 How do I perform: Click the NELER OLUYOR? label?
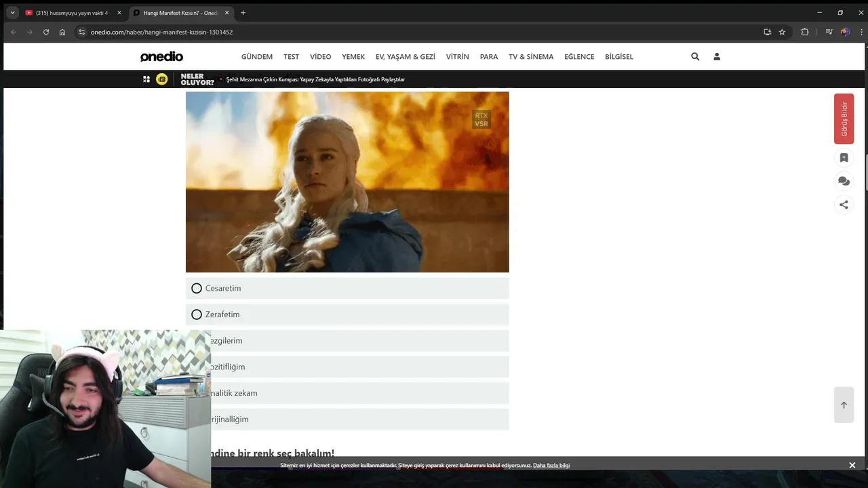point(197,79)
